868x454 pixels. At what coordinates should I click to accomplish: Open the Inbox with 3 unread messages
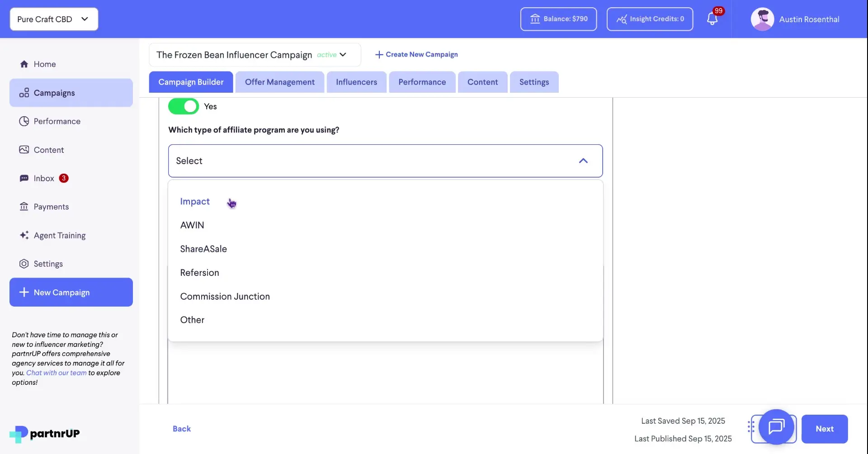[44, 178]
